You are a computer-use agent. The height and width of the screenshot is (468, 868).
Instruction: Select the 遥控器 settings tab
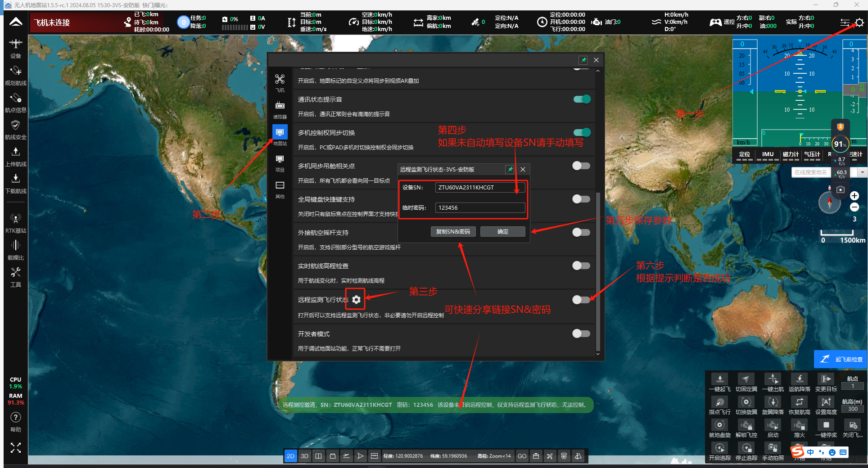click(280, 110)
